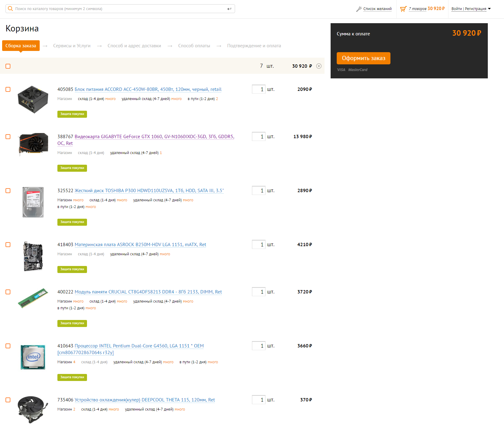The width and height of the screenshot is (504, 431).
Task: Click the ACCORD power supply thumbnail
Action: [x=33, y=99]
